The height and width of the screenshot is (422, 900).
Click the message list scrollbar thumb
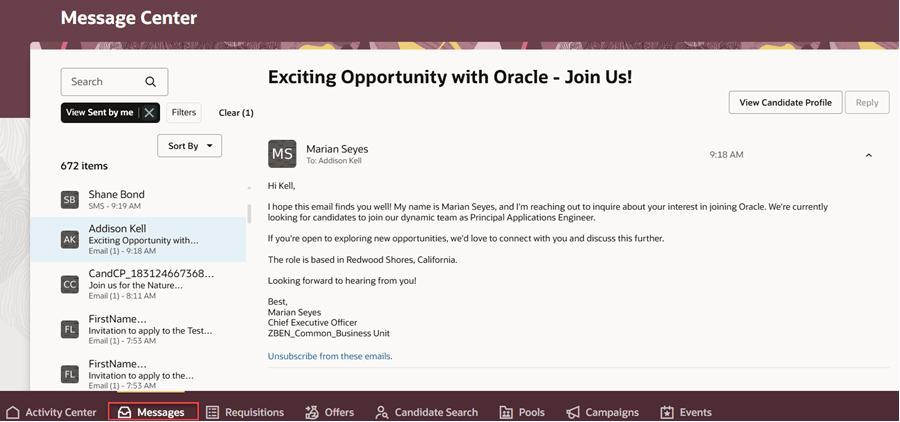(249, 213)
